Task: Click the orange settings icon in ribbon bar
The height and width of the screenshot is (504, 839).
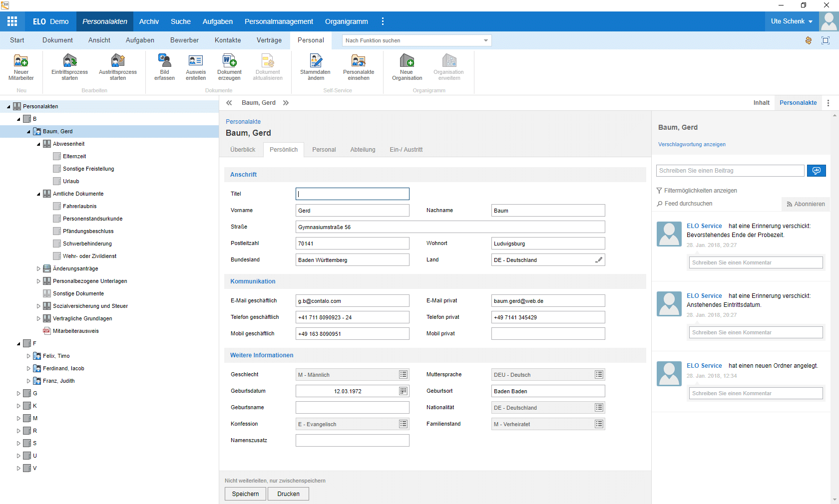Action: [x=809, y=40]
